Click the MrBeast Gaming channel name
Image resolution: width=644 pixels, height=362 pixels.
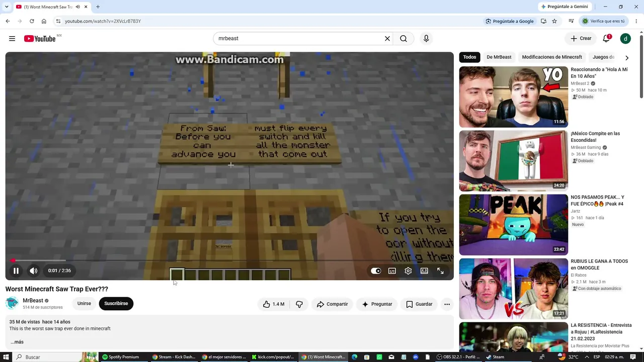[x=586, y=148]
